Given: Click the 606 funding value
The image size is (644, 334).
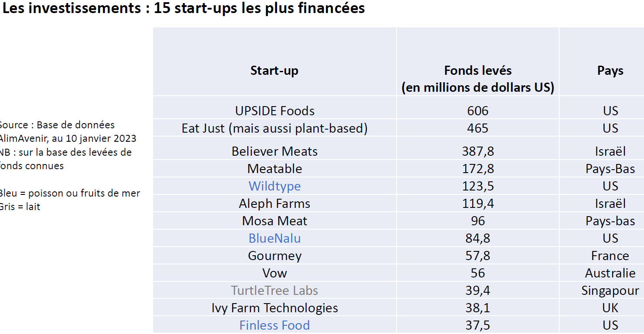Looking at the screenshot, I should [x=477, y=111].
